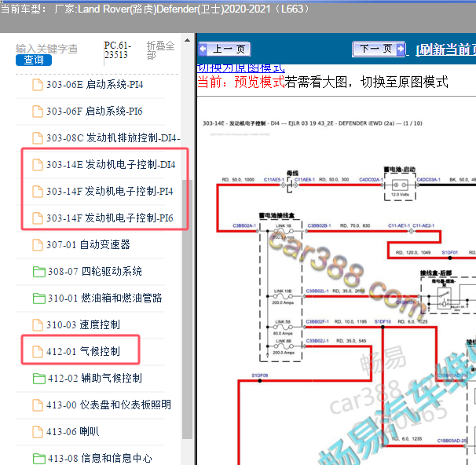Expand 310-01 燃油箱和燃油管路 folder
This screenshot has width=476, height=465.
pyautogui.click(x=105, y=298)
